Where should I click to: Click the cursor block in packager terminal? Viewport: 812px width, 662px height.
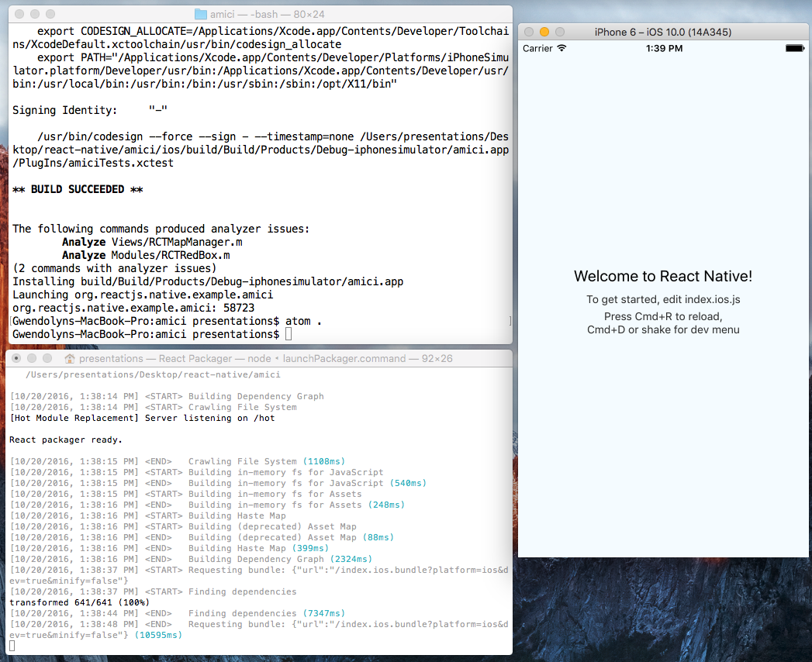pyautogui.click(x=12, y=646)
